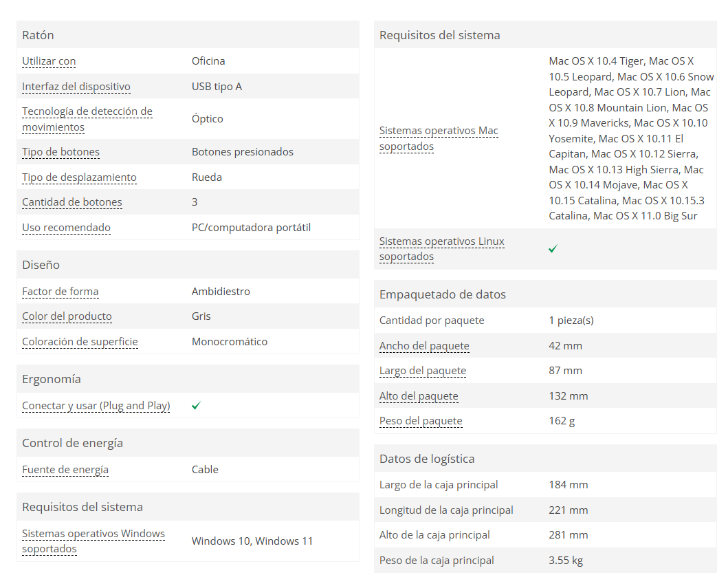The image size is (728, 586).
Task: Select the "Uso recomendado" term
Action: [66, 228]
